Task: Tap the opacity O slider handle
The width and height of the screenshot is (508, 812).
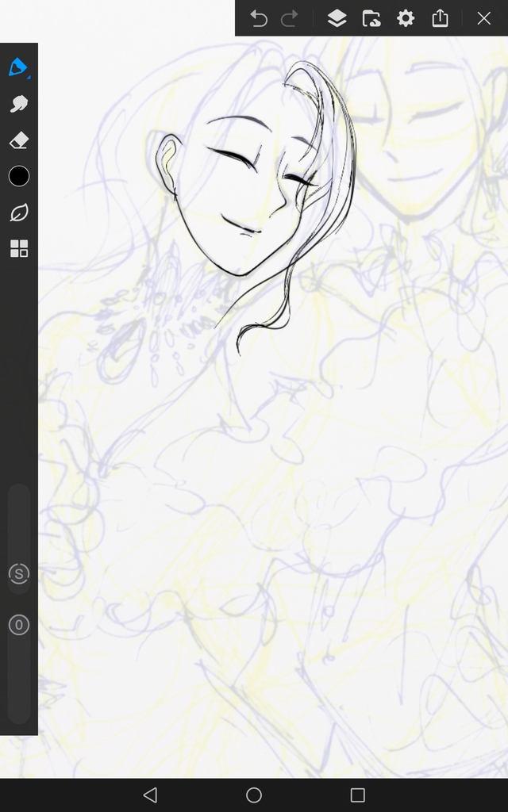Action: point(19,625)
